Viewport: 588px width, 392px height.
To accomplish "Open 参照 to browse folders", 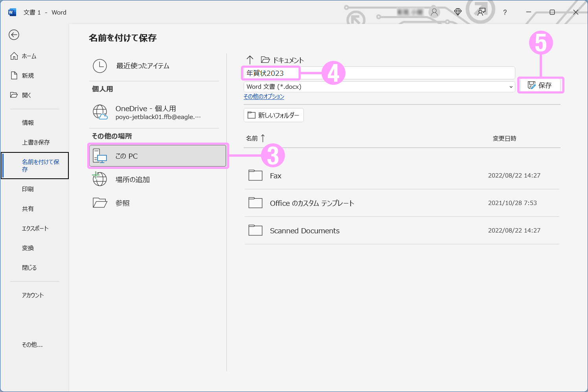I will point(122,203).
